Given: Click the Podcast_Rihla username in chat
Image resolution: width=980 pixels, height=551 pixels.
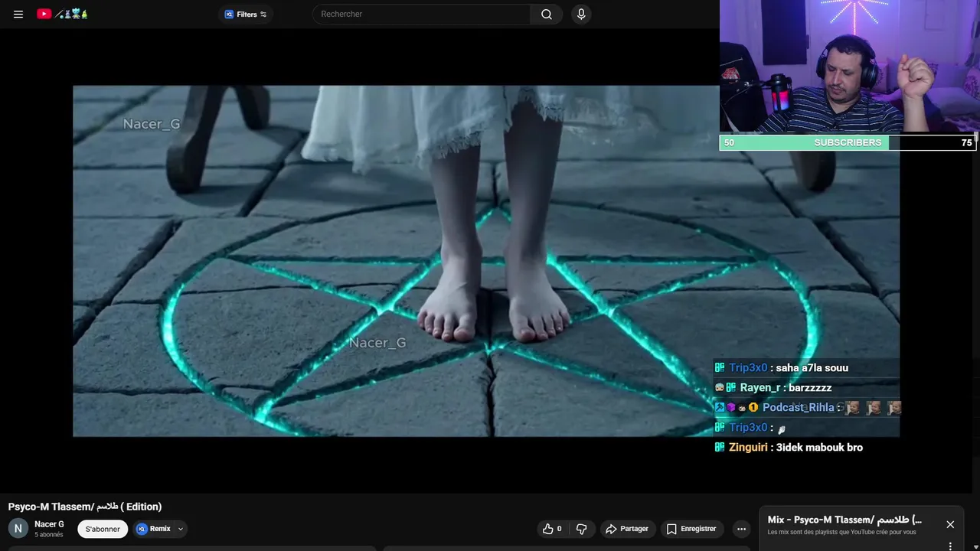Looking at the screenshot, I should pyautogui.click(x=798, y=407).
